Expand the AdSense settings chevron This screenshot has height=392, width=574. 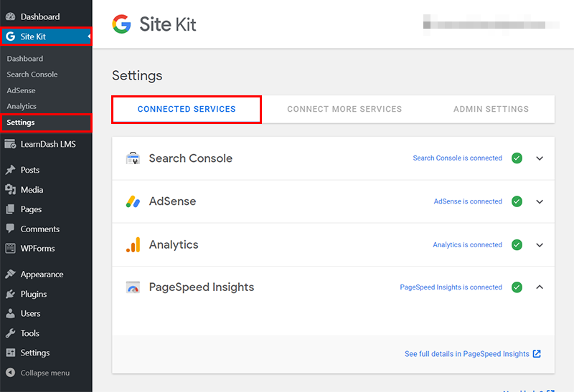(x=540, y=201)
